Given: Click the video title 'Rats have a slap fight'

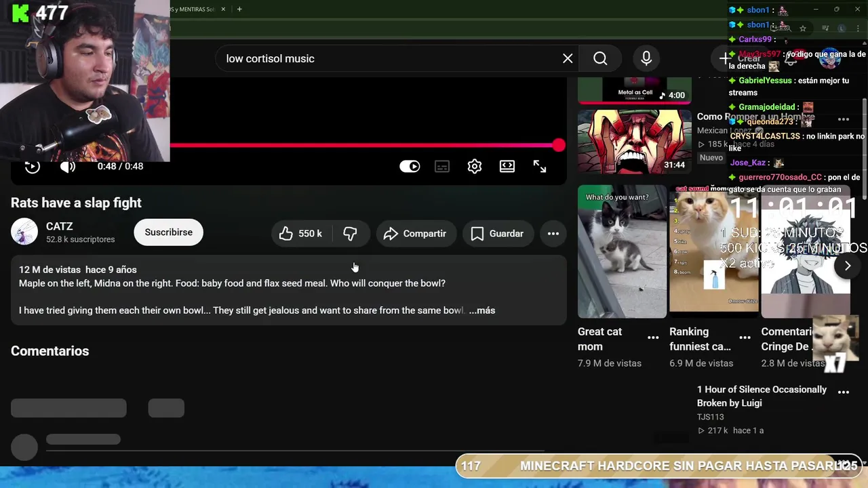Looking at the screenshot, I should click(76, 203).
